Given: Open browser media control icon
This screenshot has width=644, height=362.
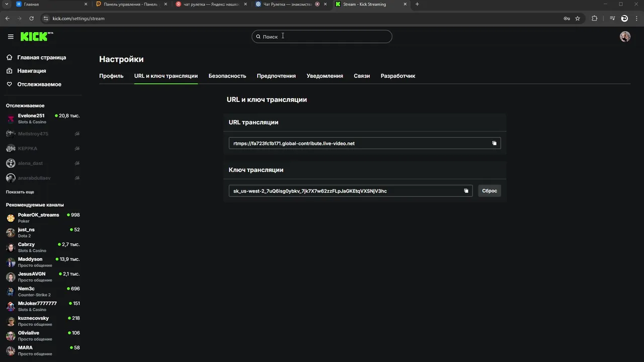Looking at the screenshot, I should (x=612, y=18).
